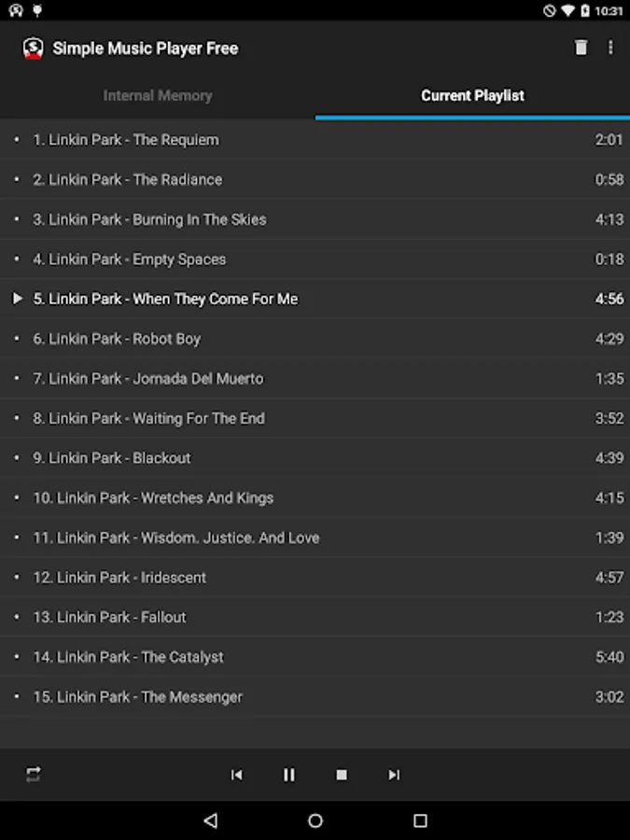The width and height of the screenshot is (630, 840).
Task: Switch to the Internal Memory tab
Action: click(158, 96)
